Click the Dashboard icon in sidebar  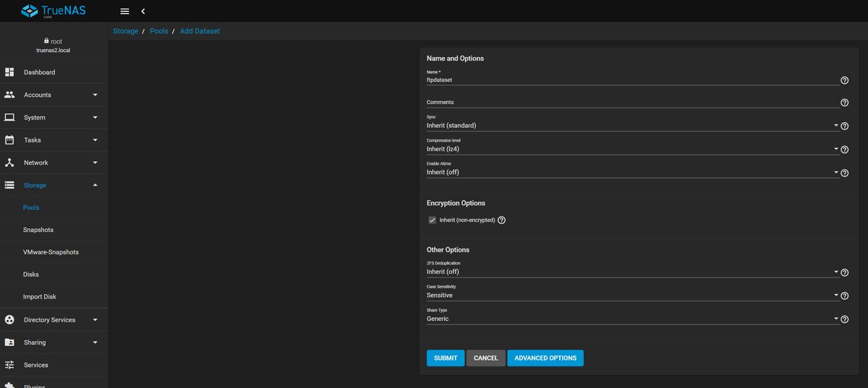coord(9,72)
